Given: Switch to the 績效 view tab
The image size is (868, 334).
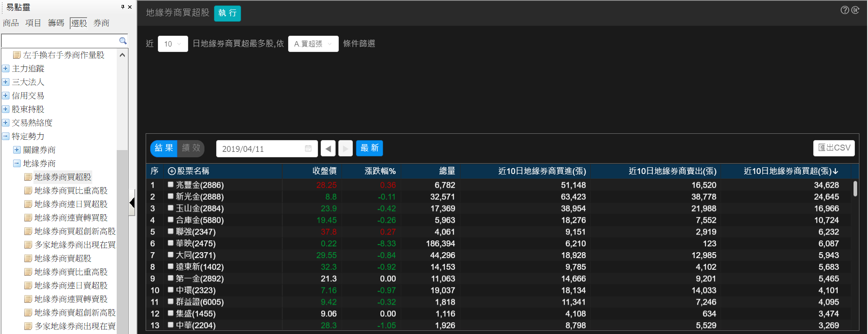Looking at the screenshot, I should tap(191, 148).
